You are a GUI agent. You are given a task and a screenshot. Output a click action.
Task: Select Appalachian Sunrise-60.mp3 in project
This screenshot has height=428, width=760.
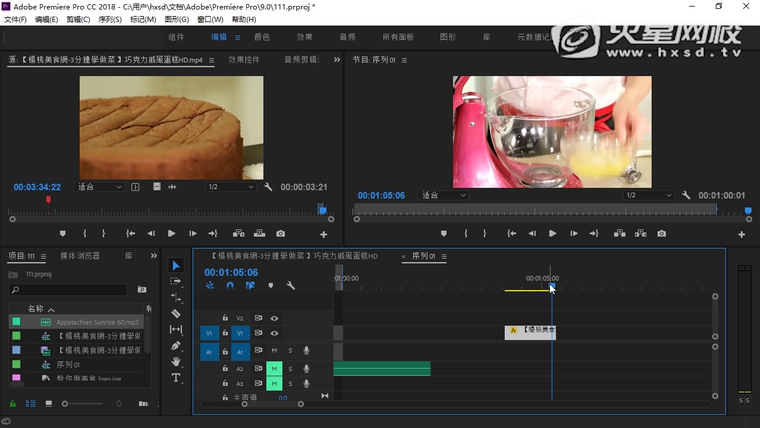tap(97, 323)
